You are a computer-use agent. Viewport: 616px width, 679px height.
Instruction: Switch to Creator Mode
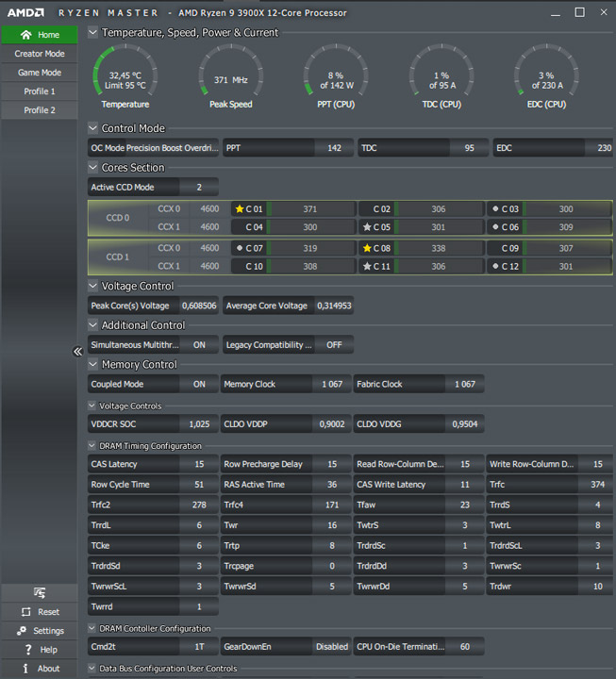click(x=40, y=54)
